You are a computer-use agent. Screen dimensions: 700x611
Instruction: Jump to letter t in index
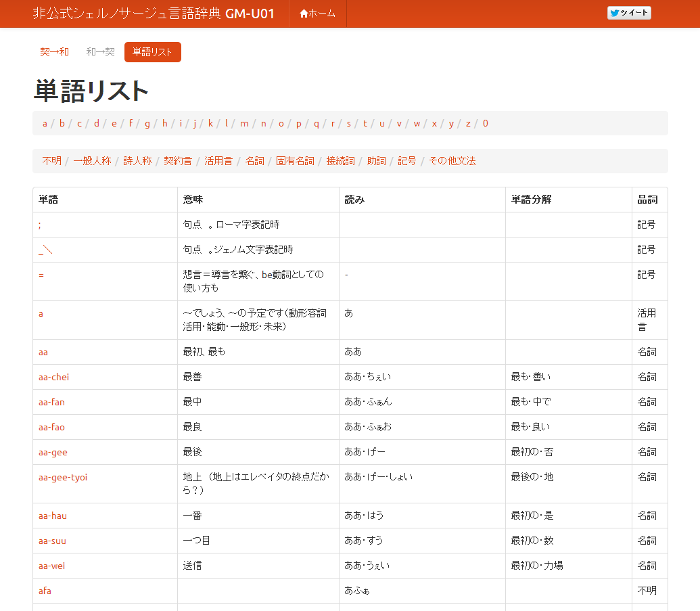365,124
